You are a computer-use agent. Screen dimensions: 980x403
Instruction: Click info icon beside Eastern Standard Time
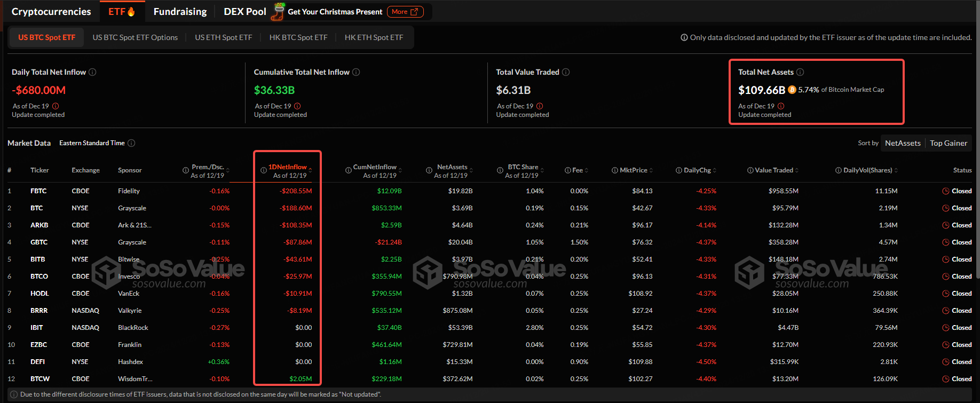[131, 143]
